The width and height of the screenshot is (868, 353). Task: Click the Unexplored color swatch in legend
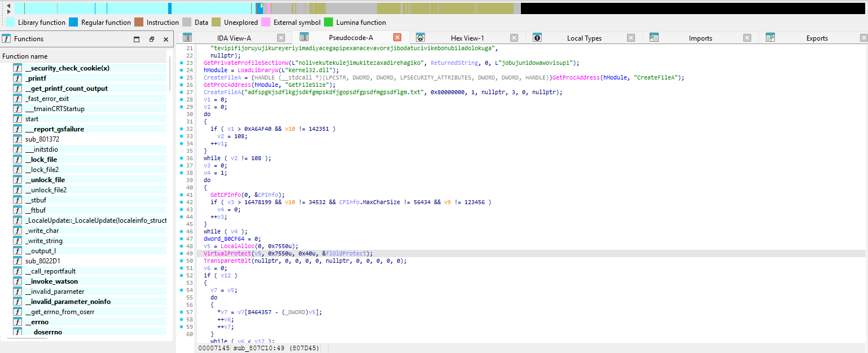point(216,23)
